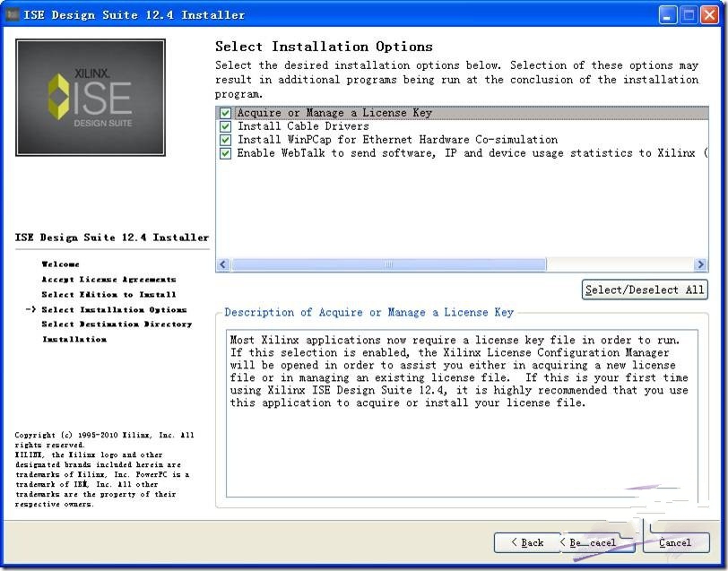Screen dimensions: 728x571
Task: Uncheck Acquire or Manage a License Key checkbox
Action: coord(226,113)
